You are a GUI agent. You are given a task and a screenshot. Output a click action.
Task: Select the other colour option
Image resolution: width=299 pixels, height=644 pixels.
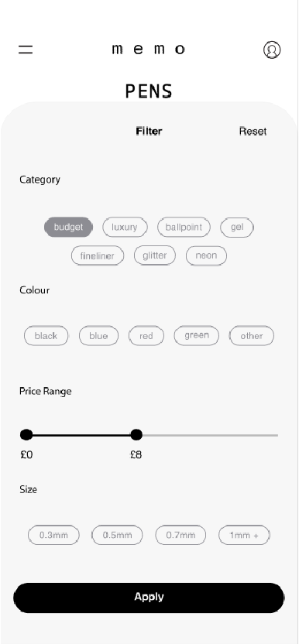click(x=251, y=336)
